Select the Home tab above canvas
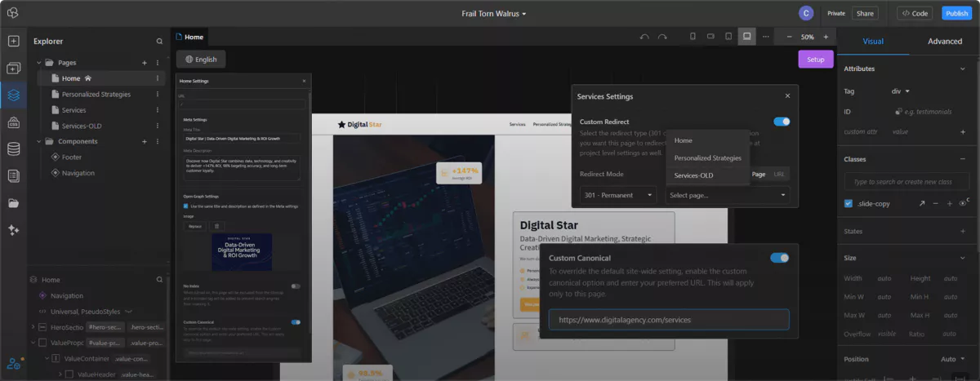This screenshot has height=381, width=980. tap(189, 37)
